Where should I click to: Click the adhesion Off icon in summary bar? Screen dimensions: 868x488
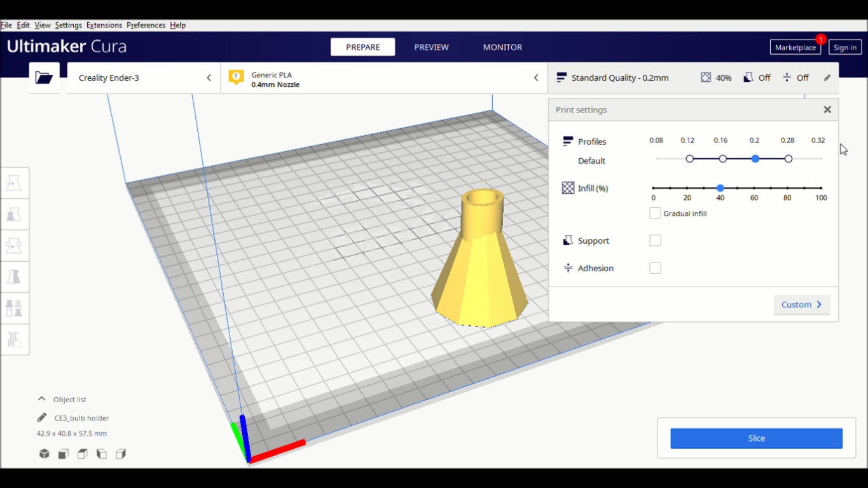[787, 78]
